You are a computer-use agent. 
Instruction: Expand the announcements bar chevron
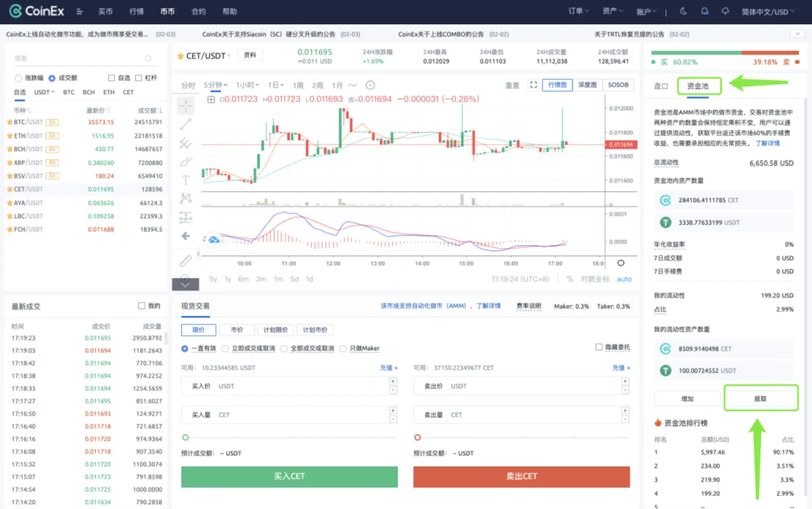(x=797, y=34)
